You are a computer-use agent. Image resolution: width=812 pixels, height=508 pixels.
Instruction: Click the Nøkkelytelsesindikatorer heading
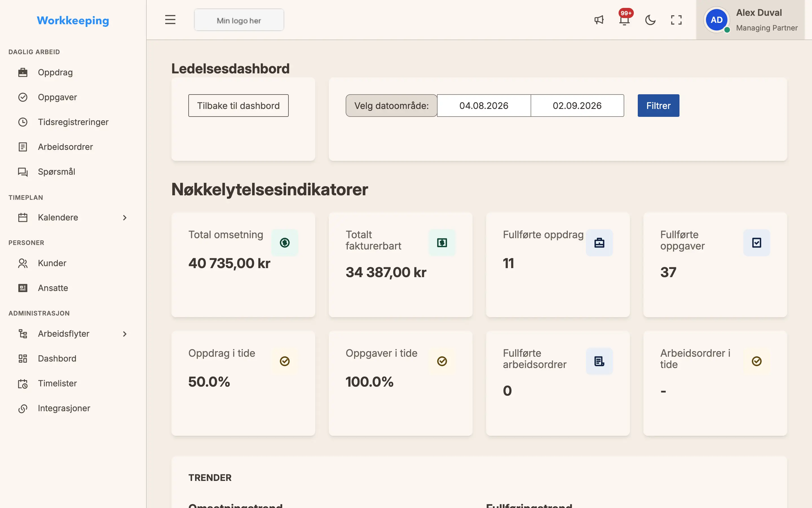pos(270,189)
